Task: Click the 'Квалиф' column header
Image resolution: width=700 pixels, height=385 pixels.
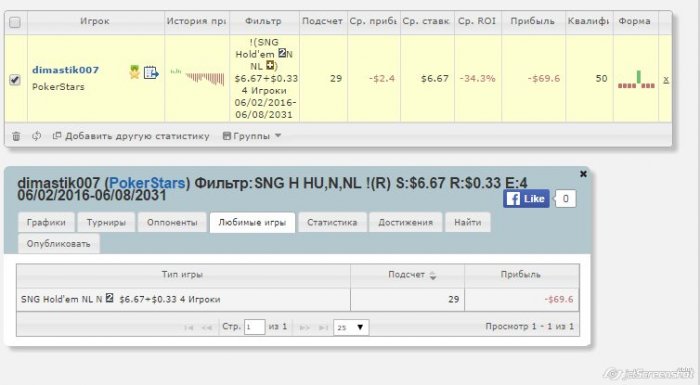Action: 589,21
